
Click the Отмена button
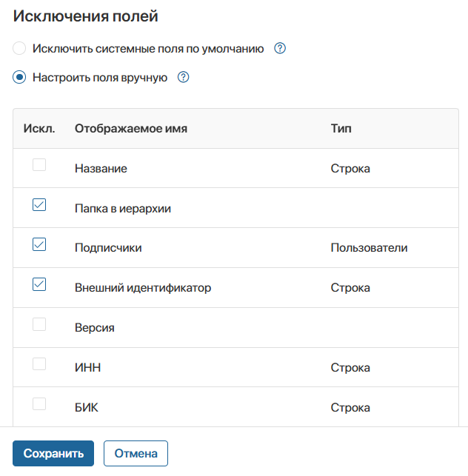[x=136, y=453]
